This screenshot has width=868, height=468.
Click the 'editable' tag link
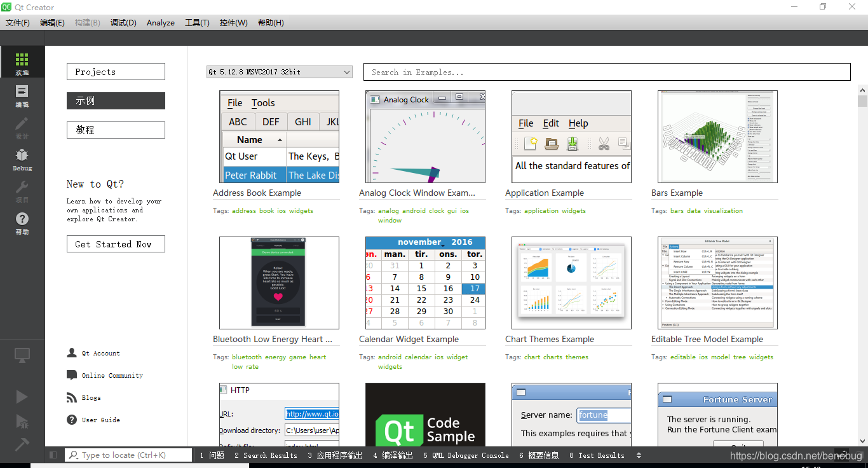click(683, 357)
